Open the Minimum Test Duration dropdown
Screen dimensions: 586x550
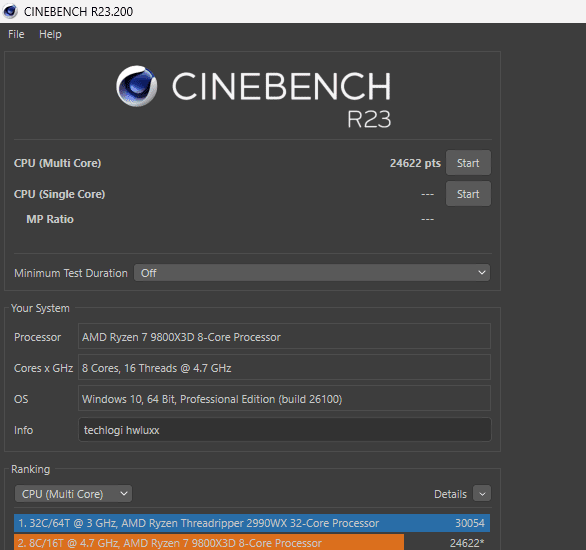312,273
